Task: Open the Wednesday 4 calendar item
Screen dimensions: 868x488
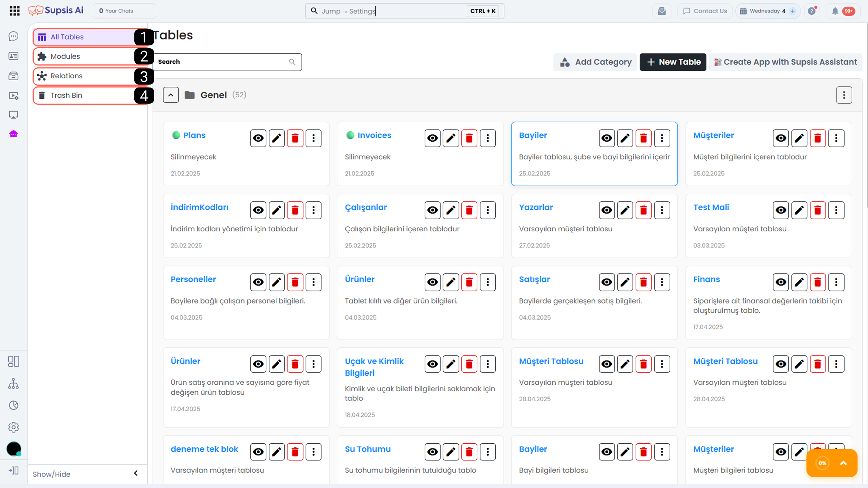Action: pyautogui.click(x=768, y=11)
